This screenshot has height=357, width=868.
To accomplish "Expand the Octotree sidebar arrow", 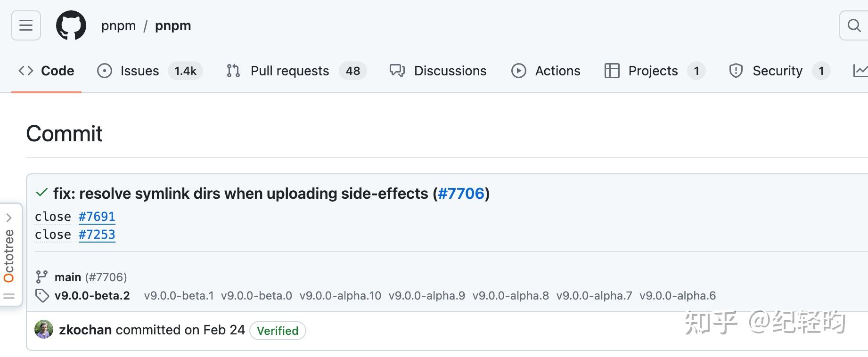I will pyautogui.click(x=9, y=218).
